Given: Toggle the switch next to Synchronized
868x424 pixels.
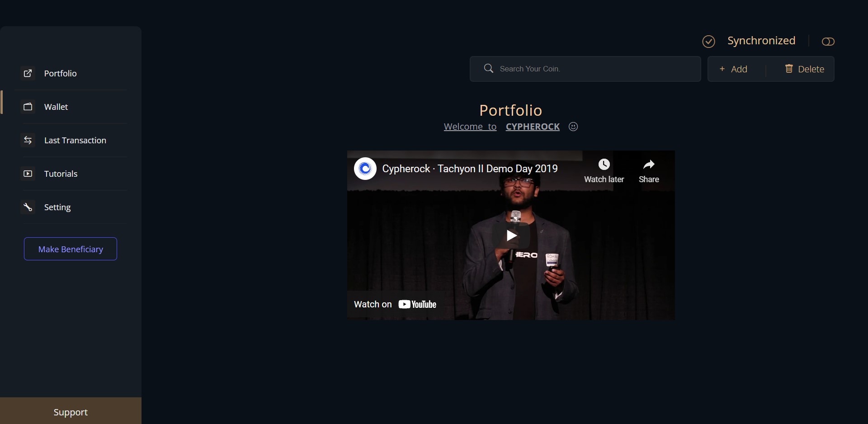Looking at the screenshot, I should pyautogui.click(x=828, y=42).
